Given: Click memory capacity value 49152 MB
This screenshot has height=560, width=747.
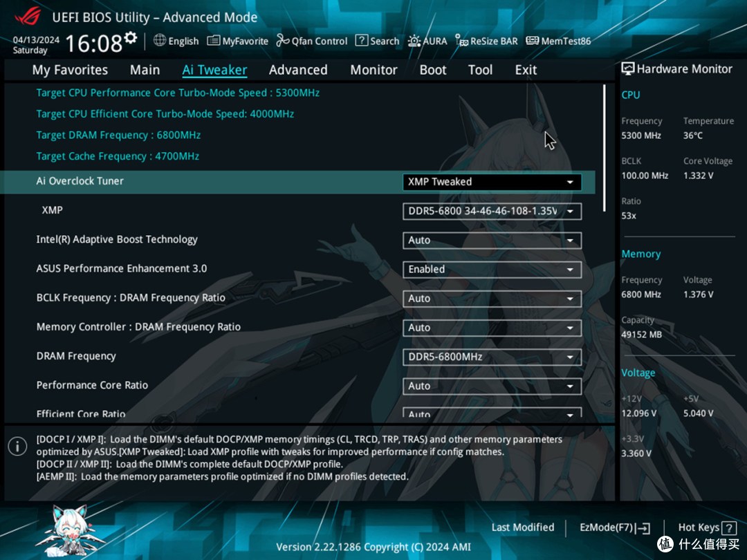Looking at the screenshot, I should click(641, 335).
